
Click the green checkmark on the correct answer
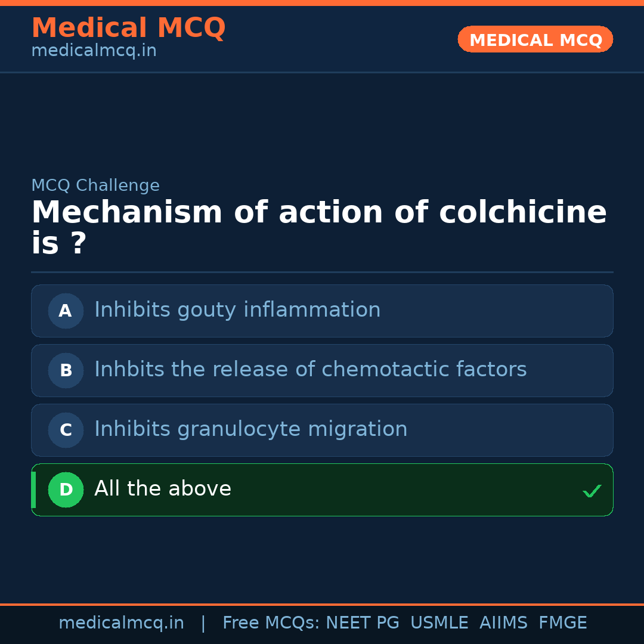coord(593,490)
